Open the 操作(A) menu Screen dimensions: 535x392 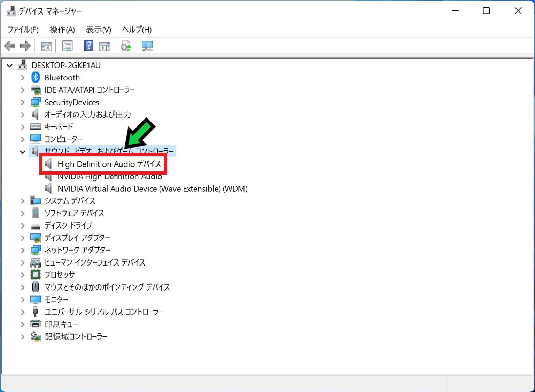(x=62, y=30)
